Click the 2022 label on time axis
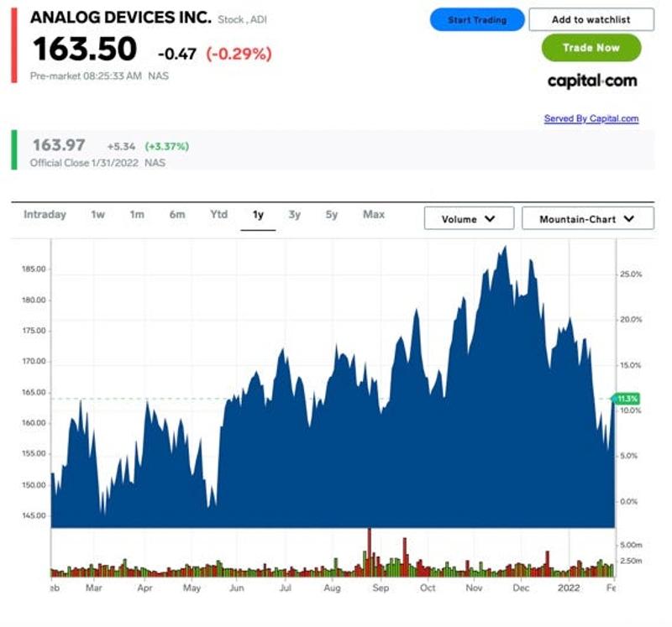The image size is (672, 627). (x=569, y=588)
